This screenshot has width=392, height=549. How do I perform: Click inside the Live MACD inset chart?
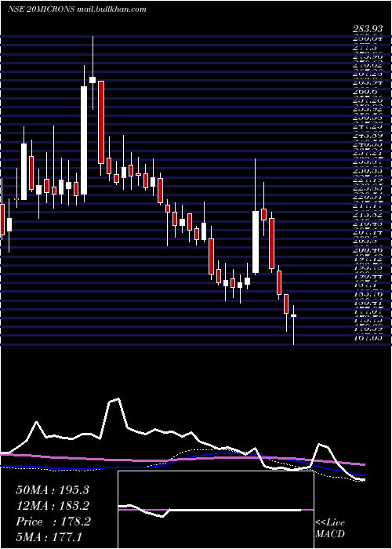[216, 510]
